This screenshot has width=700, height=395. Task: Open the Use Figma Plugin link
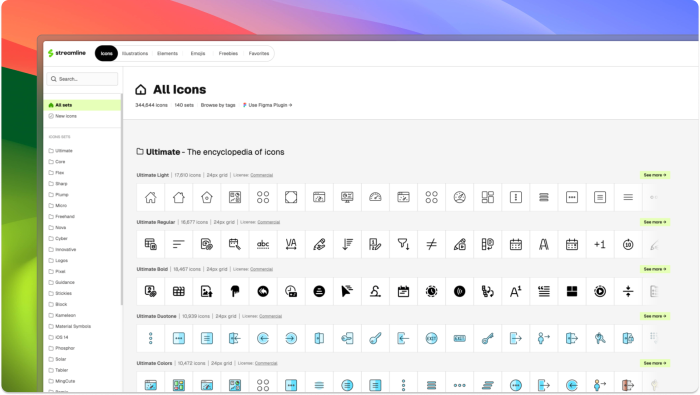pyautogui.click(x=268, y=105)
